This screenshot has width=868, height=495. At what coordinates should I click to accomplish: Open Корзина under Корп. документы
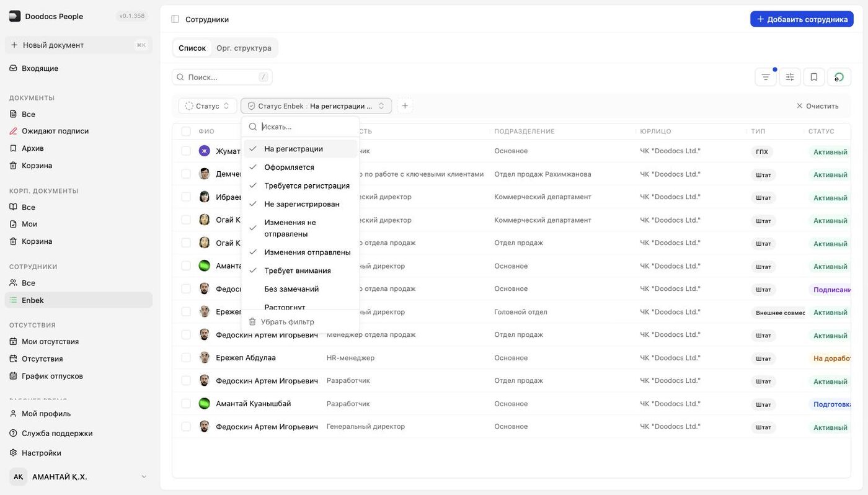(x=78, y=241)
